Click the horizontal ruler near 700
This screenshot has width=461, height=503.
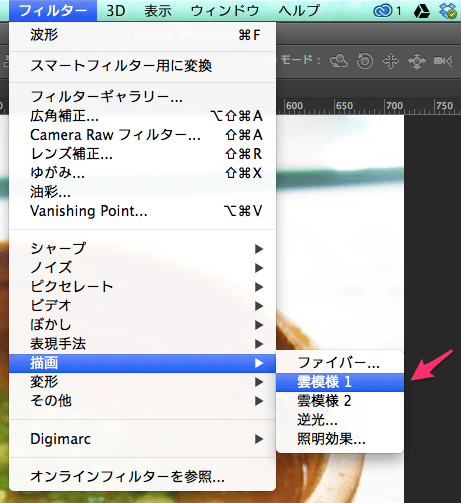(394, 106)
